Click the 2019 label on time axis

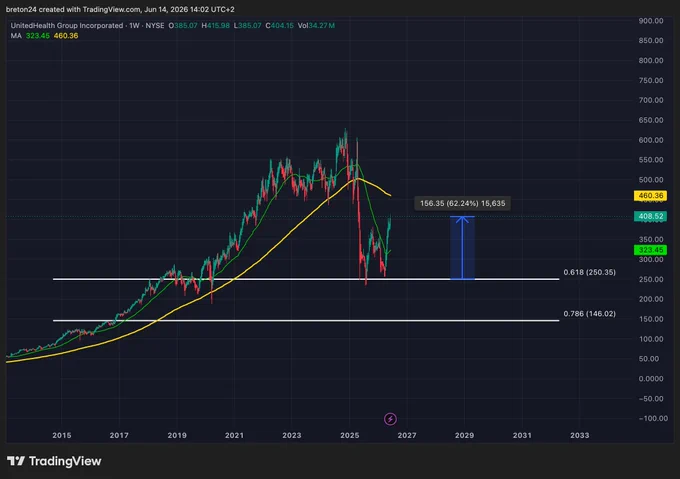177,435
